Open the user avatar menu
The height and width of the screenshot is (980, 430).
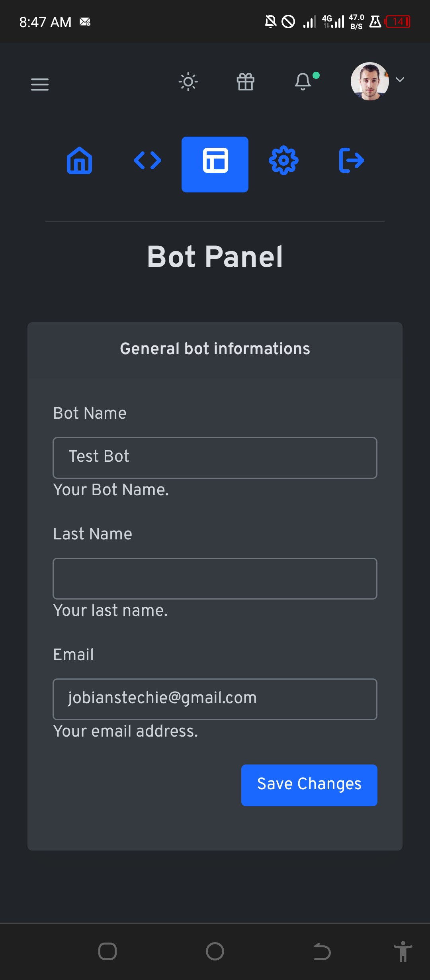[x=369, y=81]
